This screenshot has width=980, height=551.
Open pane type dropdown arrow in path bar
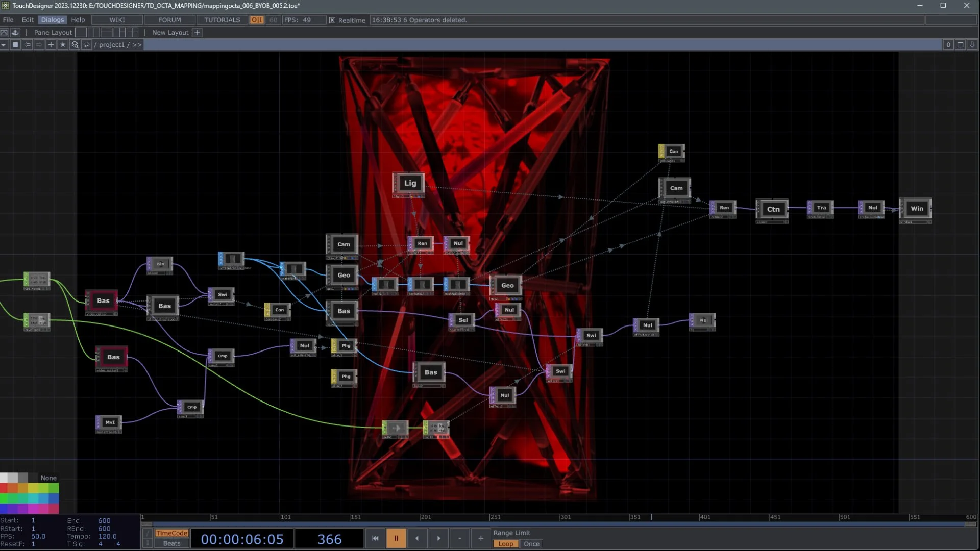click(4, 45)
